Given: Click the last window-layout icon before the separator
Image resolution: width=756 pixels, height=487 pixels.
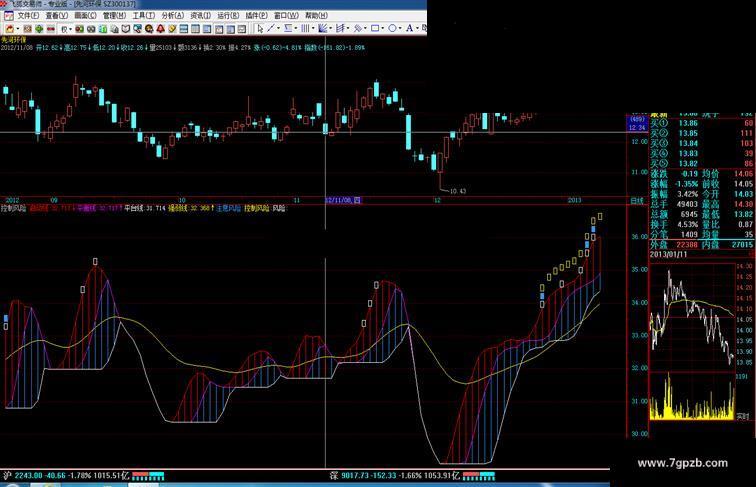Looking at the screenshot, I should (x=242, y=29).
